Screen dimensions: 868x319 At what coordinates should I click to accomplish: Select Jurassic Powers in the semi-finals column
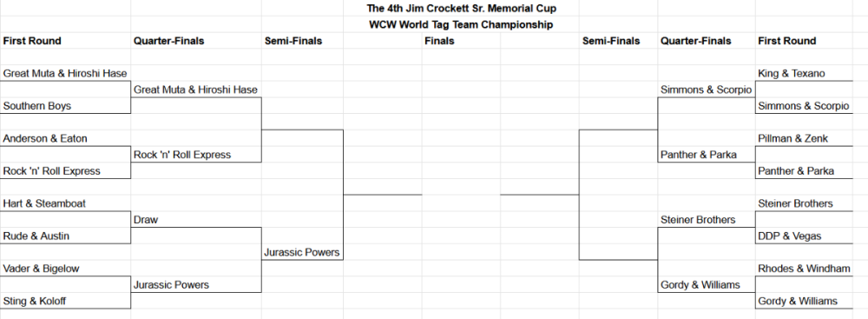(302, 252)
